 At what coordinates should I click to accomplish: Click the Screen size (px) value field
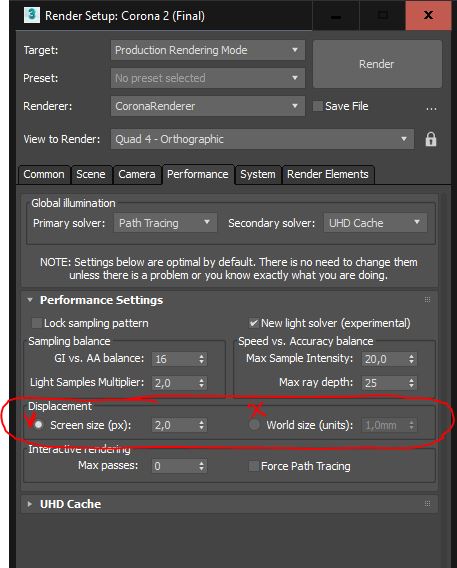[x=175, y=425]
